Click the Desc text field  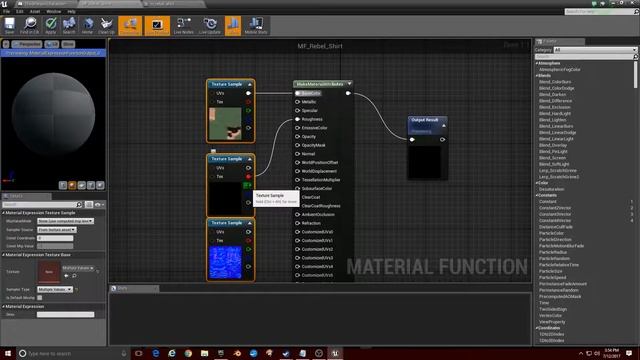(65, 315)
